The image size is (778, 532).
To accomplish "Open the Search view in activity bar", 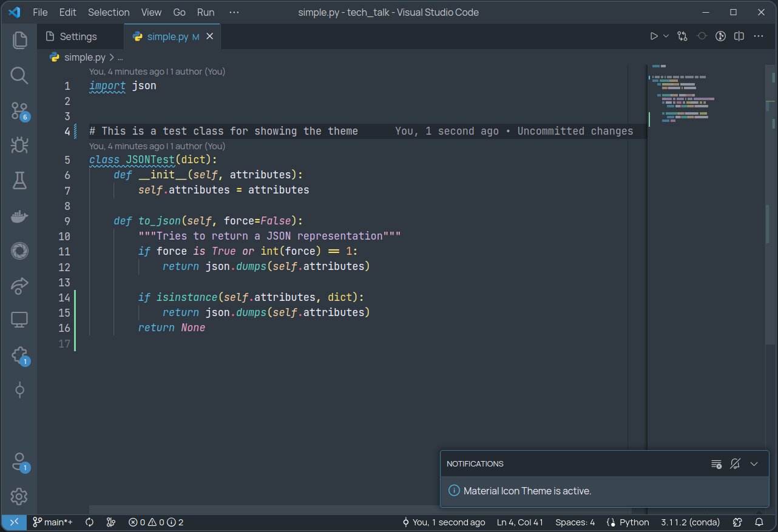I will pos(19,75).
